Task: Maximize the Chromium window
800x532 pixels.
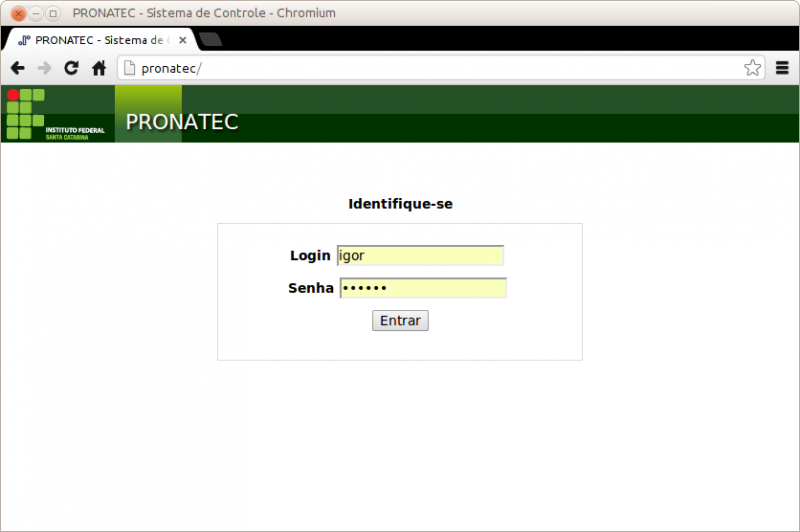Action: coord(52,13)
